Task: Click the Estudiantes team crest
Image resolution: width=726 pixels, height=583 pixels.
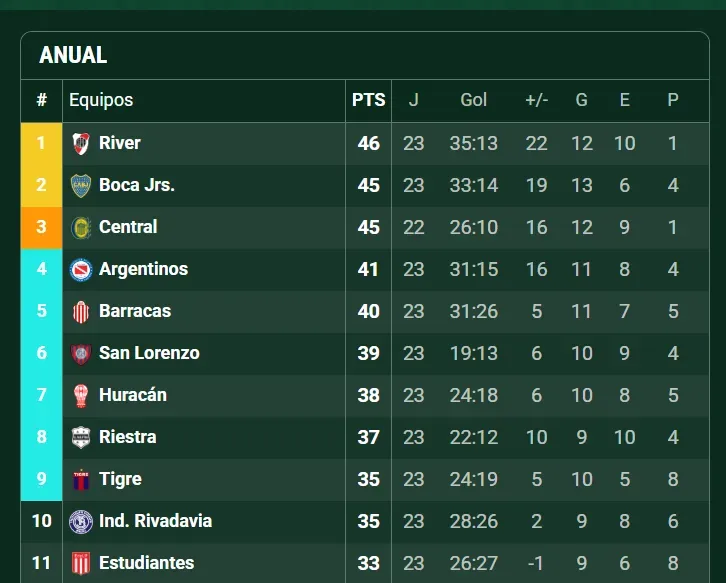Action: pyautogui.click(x=81, y=563)
